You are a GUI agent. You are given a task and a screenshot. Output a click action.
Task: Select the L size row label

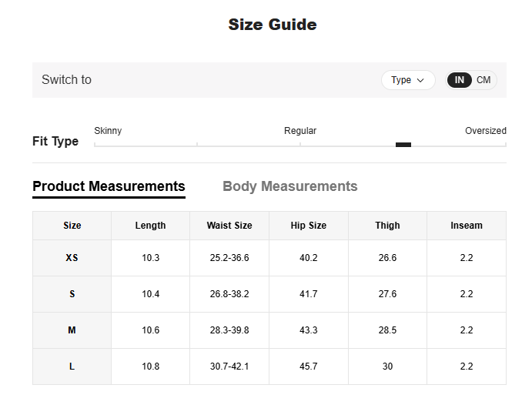coord(72,367)
